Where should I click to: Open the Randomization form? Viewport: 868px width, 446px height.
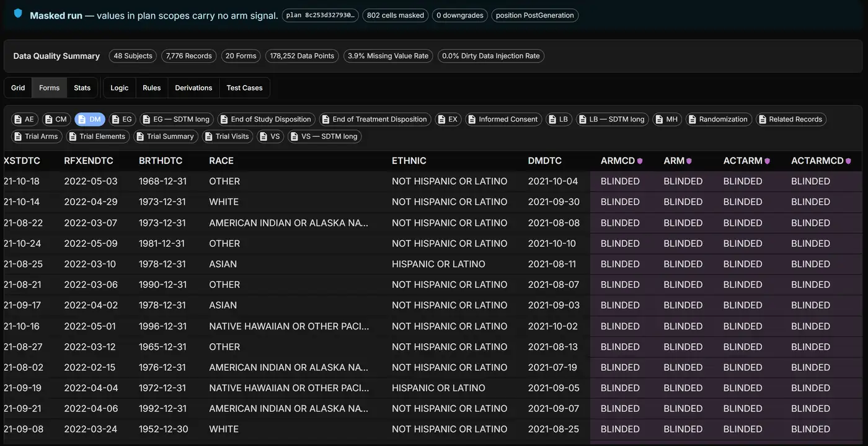pyautogui.click(x=719, y=119)
